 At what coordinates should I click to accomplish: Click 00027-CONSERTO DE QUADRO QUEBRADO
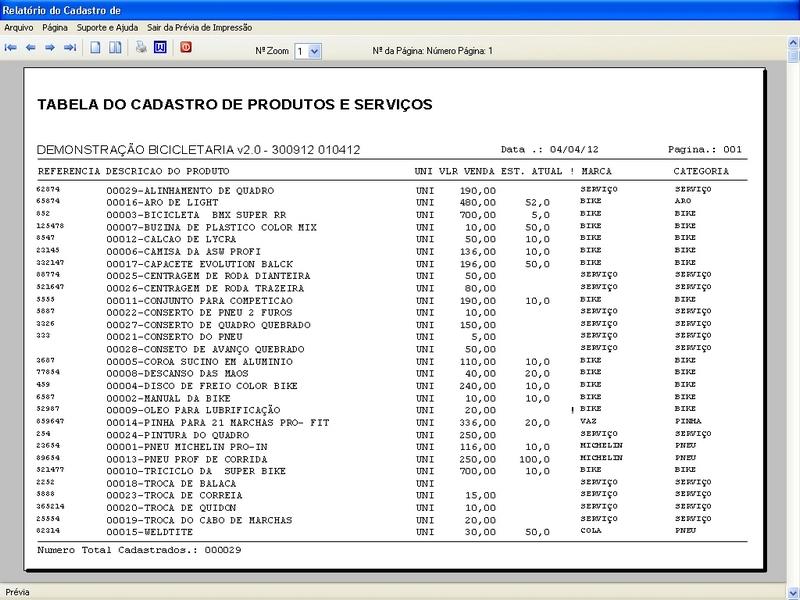(x=208, y=325)
